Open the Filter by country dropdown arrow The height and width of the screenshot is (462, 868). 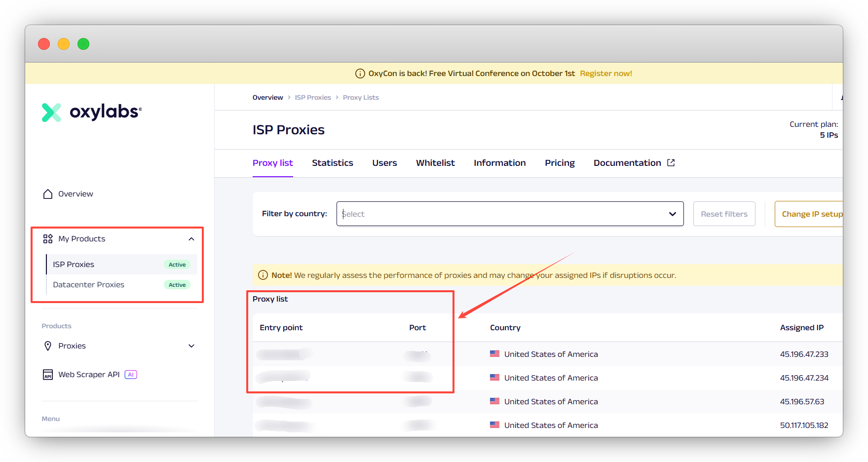click(x=672, y=214)
